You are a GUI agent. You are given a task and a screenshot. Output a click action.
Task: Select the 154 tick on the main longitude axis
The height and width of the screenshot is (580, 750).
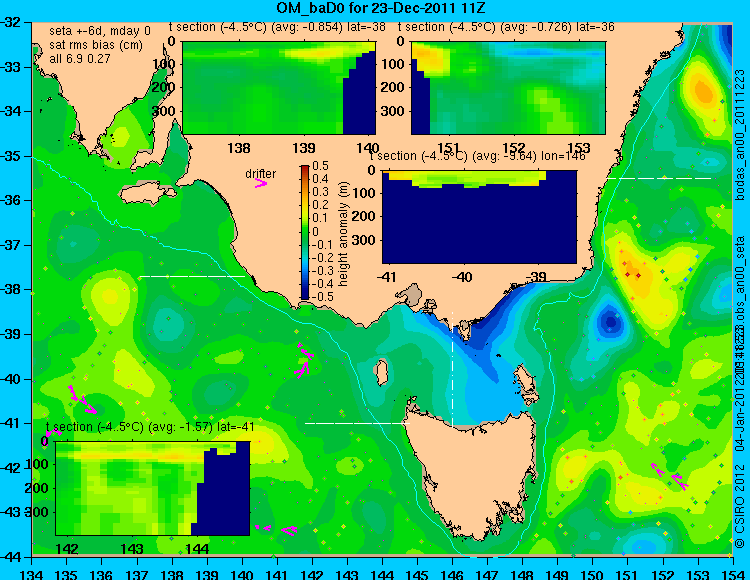tap(732, 574)
